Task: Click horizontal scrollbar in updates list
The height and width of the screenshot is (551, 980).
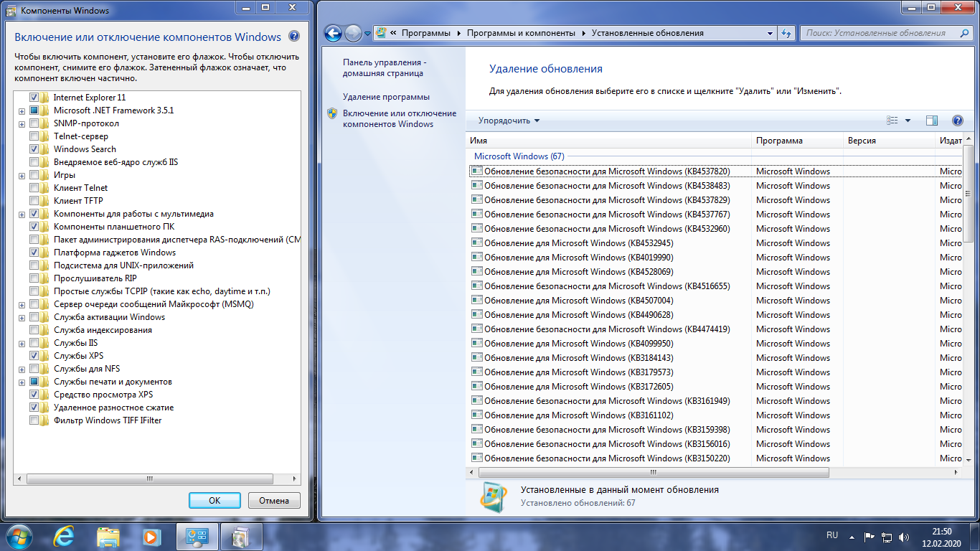Action: tap(652, 473)
